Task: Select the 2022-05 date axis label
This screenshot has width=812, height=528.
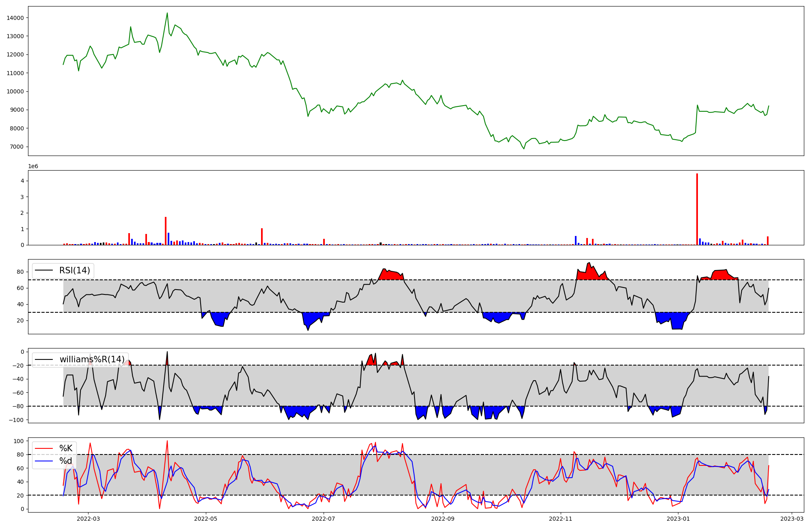Action: click(x=206, y=519)
